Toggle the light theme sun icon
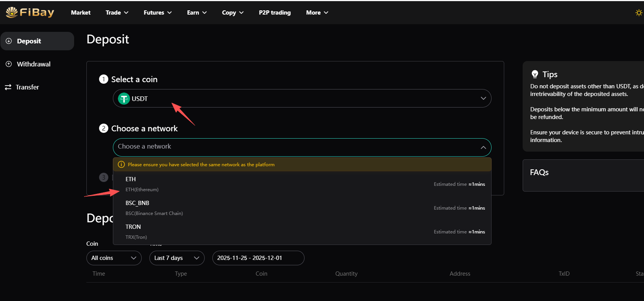Screen dimensions: 644x301 pyautogui.click(x=638, y=13)
